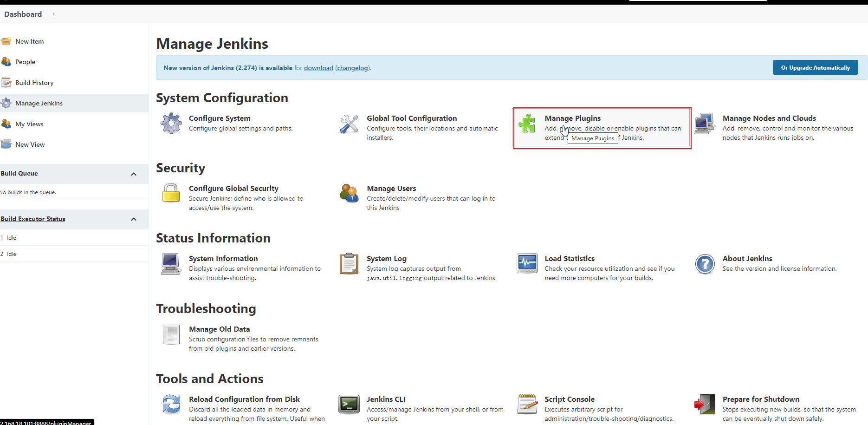The image size is (868, 425).
Task: Click the Configure System gear icon
Action: (x=171, y=124)
